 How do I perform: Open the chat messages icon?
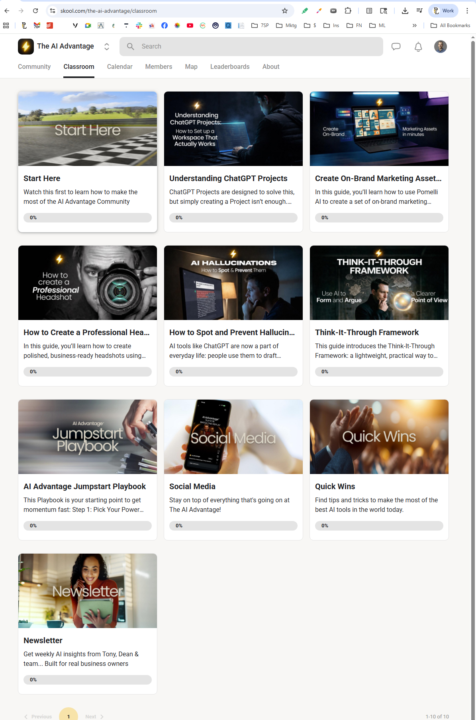pyautogui.click(x=396, y=46)
